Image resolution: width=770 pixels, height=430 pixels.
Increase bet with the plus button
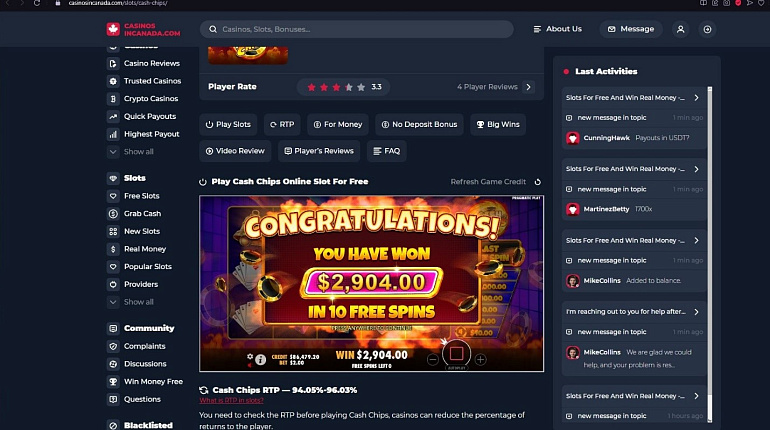(x=481, y=360)
